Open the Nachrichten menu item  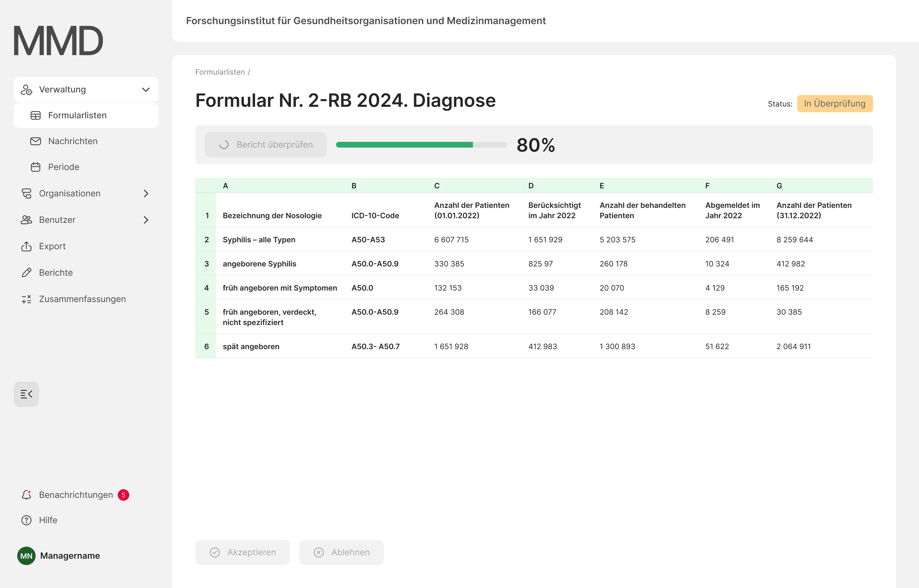73,141
